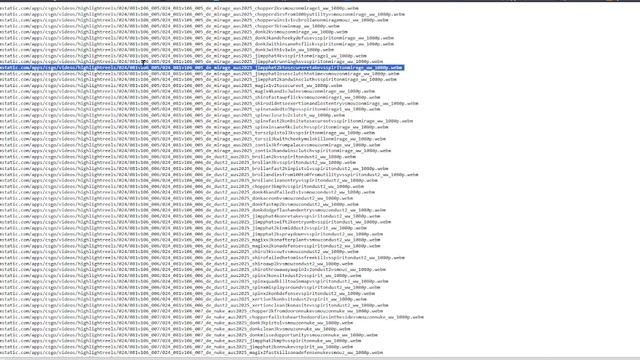Select the chopper3kmp9vsspiritondust2 line
Image resolution: width=640 pixels, height=360 pixels.
coord(182,187)
